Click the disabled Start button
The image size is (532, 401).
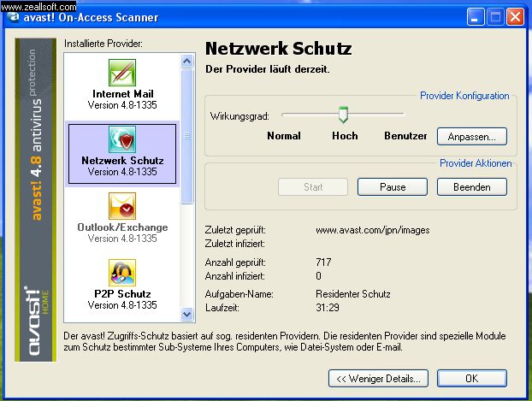point(313,187)
